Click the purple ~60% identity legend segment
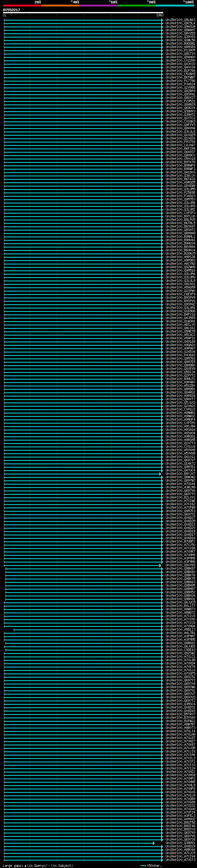Screen dimensions: 197x868 point(99,6)
